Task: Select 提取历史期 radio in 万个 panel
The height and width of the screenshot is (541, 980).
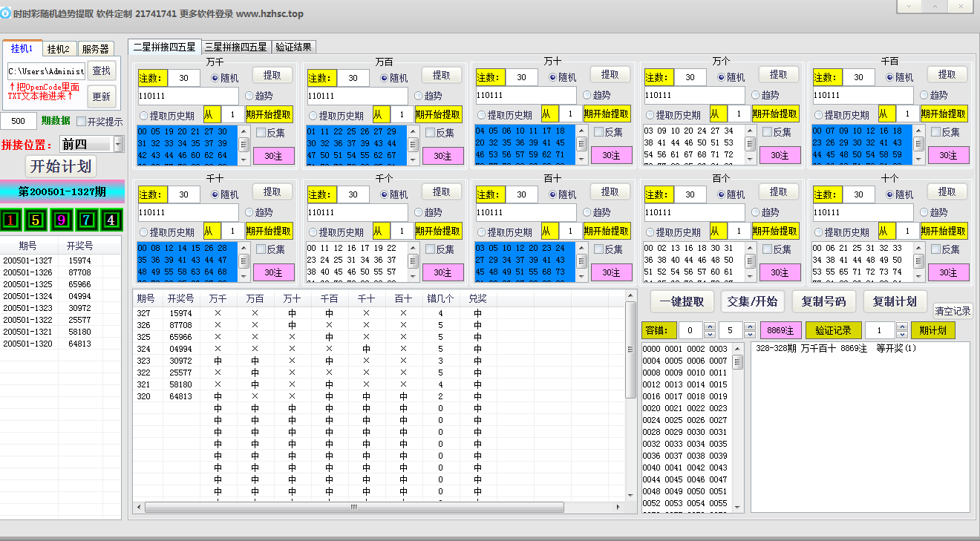Action: coord(673,116)
